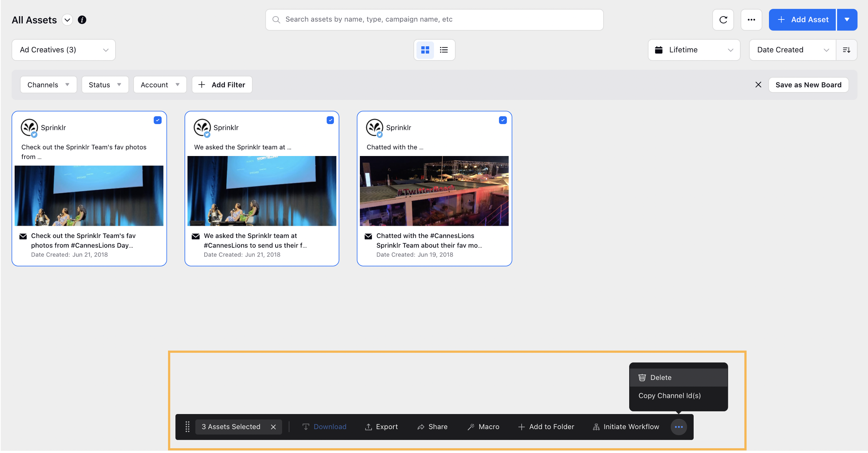Uncheck the first Sprinklr asset card

[x=158, y=120]
